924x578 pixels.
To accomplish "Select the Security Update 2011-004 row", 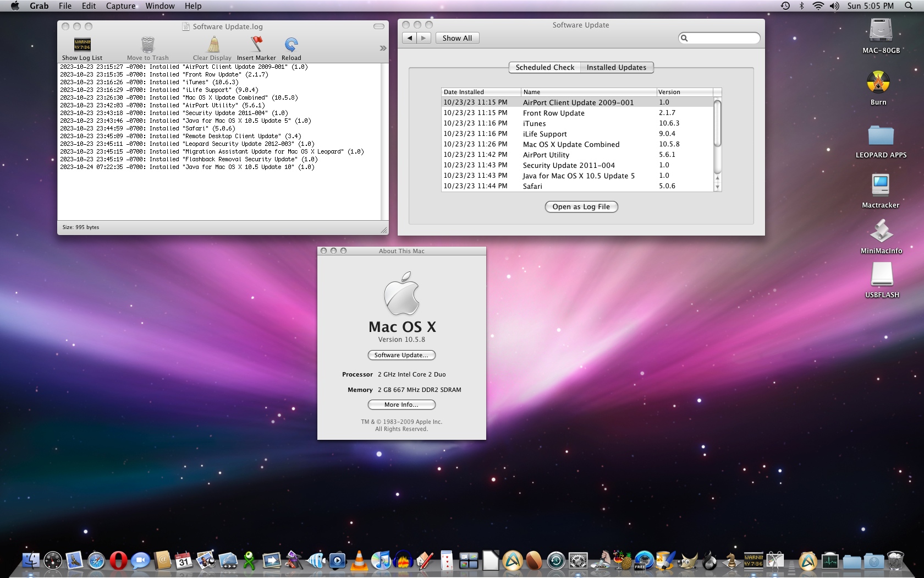I will tap(577, 165).
